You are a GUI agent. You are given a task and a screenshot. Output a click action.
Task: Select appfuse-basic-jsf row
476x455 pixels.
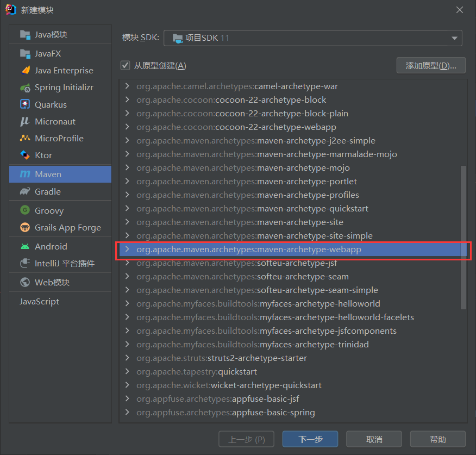(x=293, y=399)
